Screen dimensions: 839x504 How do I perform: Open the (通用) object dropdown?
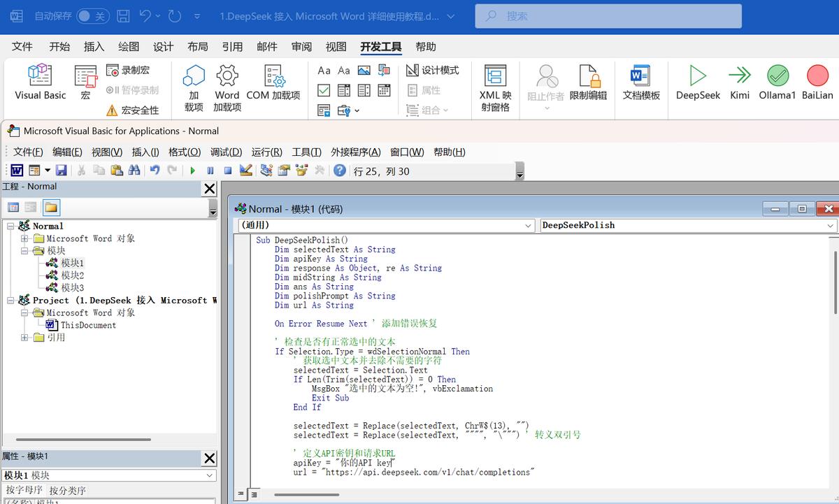point(529,226)
